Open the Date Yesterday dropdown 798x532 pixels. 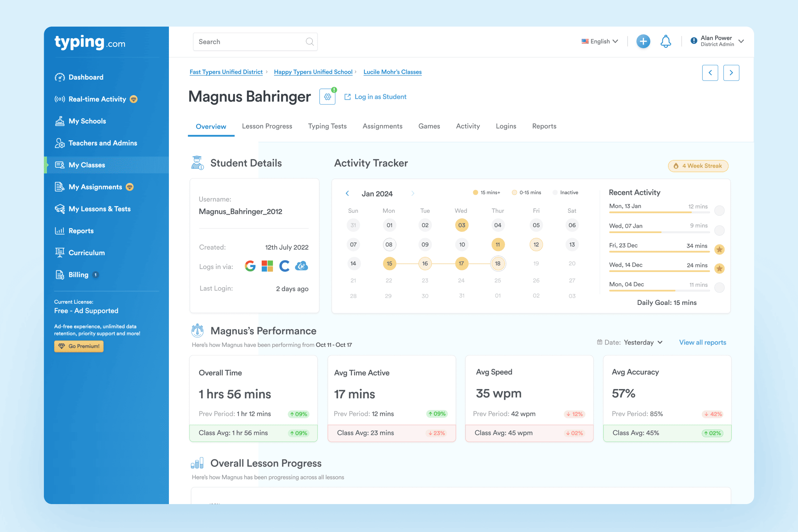point(643,342)
